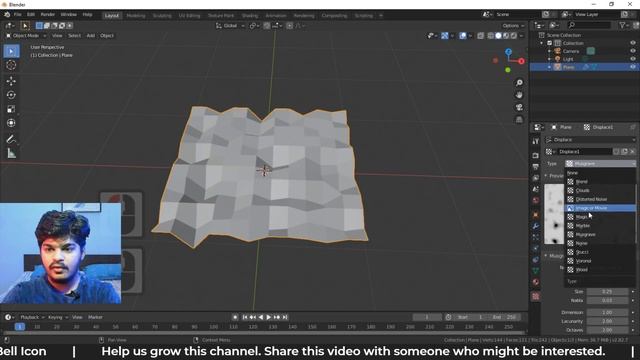Toggle snapping magnet
This screenshot has height=360, width=640.
pos(267,26)
